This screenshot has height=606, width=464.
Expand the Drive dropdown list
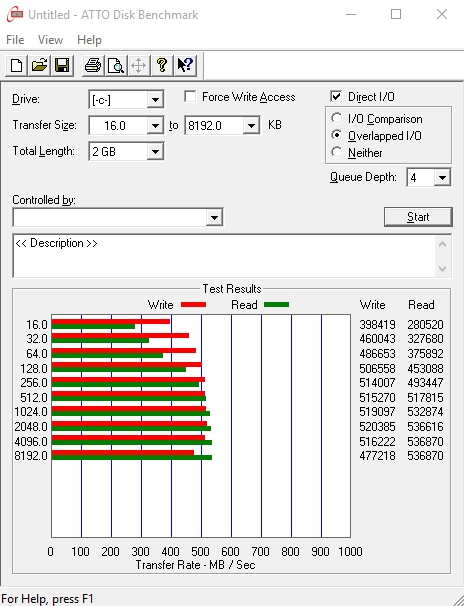pyautogui.click(x=155, y=100)
